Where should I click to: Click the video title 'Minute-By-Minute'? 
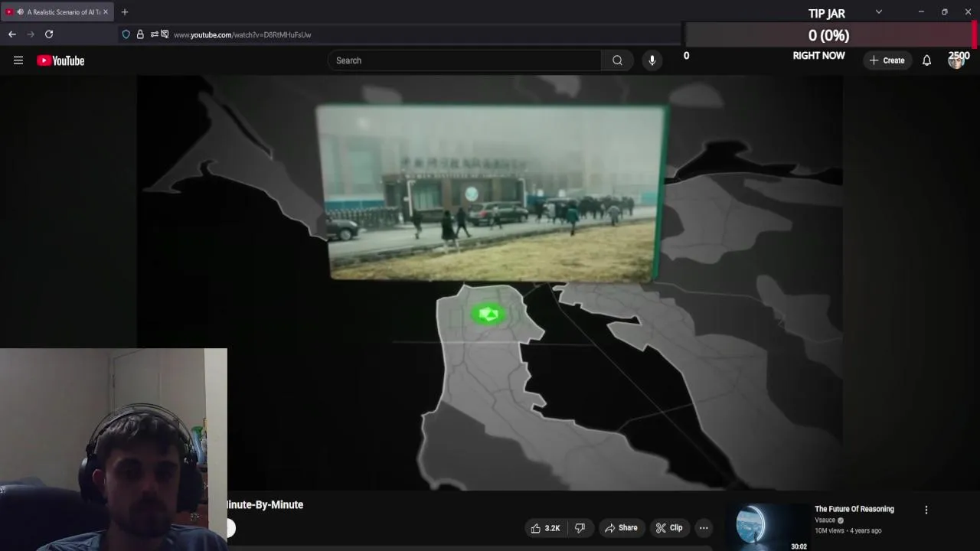(265, 505)
